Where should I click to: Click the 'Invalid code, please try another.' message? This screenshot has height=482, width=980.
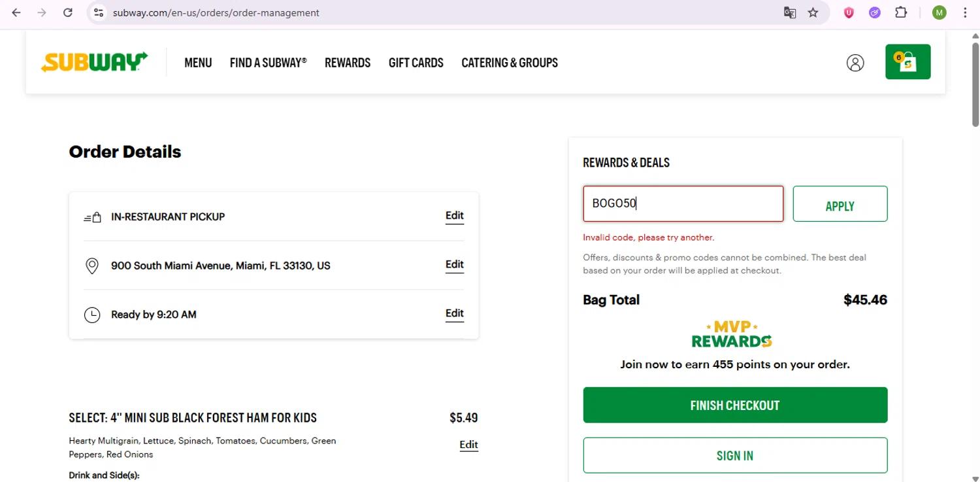click(x=649, y=237)
